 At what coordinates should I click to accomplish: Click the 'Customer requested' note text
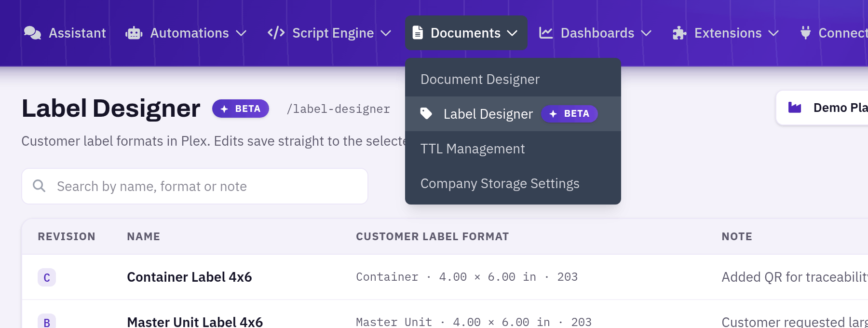click(x=795, y=322)
